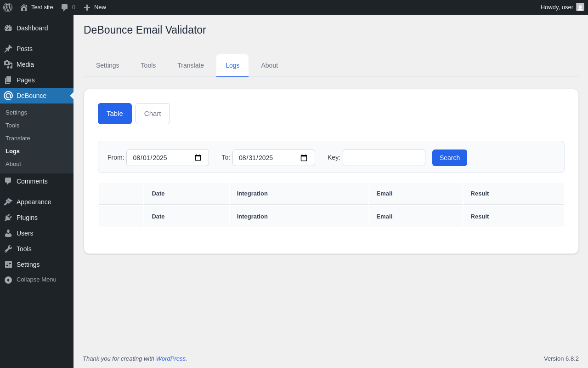
Task: Click the top Email column header
Action: click(416, 194)
